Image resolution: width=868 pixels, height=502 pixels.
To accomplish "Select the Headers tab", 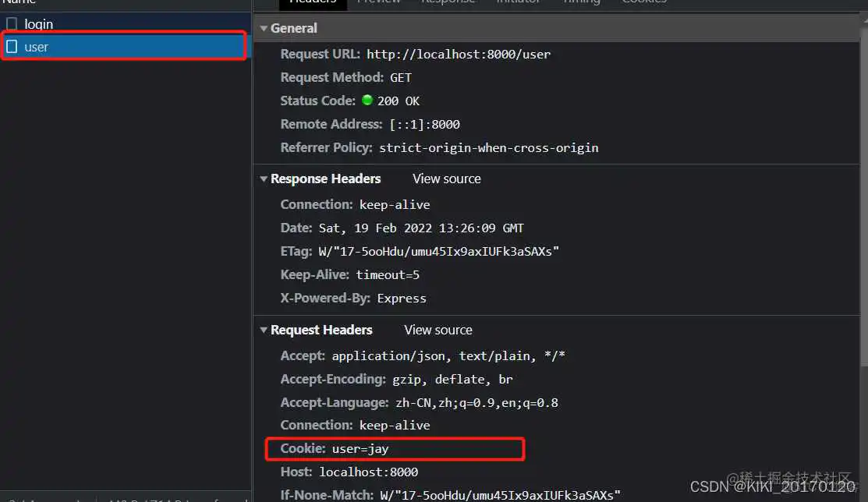I will [x=312, y=3].
